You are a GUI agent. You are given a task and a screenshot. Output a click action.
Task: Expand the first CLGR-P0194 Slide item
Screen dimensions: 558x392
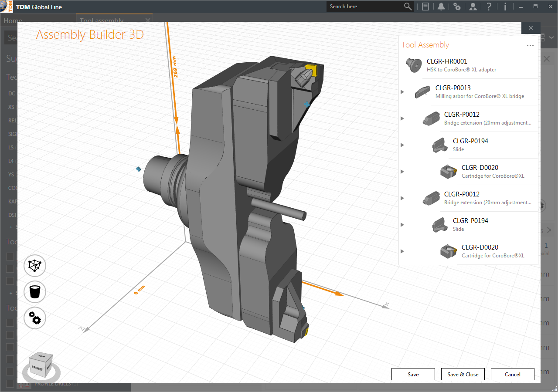point(402,145)
